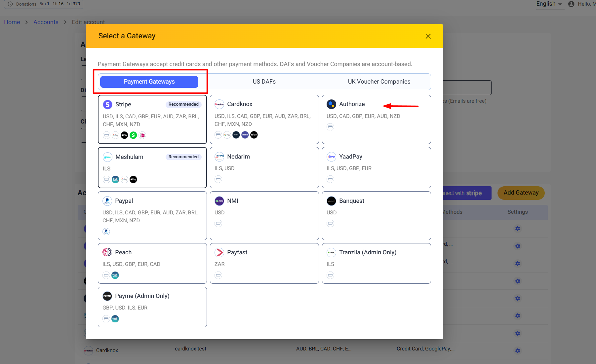Click the Authorize gateway logo
This screenshot has height=364, width=596.
click(x=331, y=104)
